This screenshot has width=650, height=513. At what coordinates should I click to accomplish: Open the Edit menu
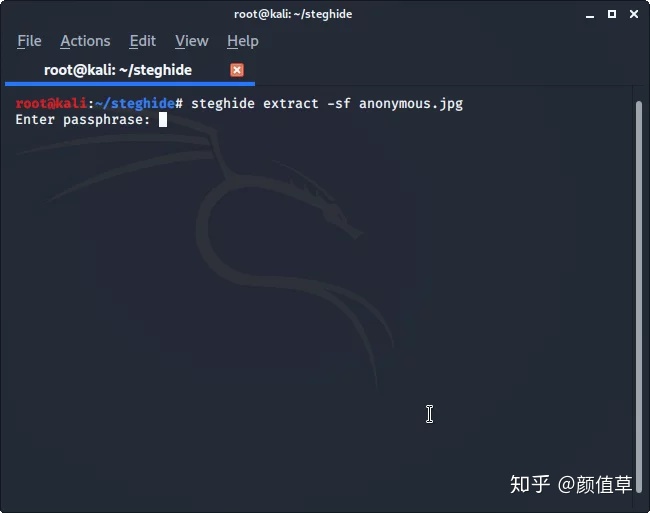tap(143, 41)
